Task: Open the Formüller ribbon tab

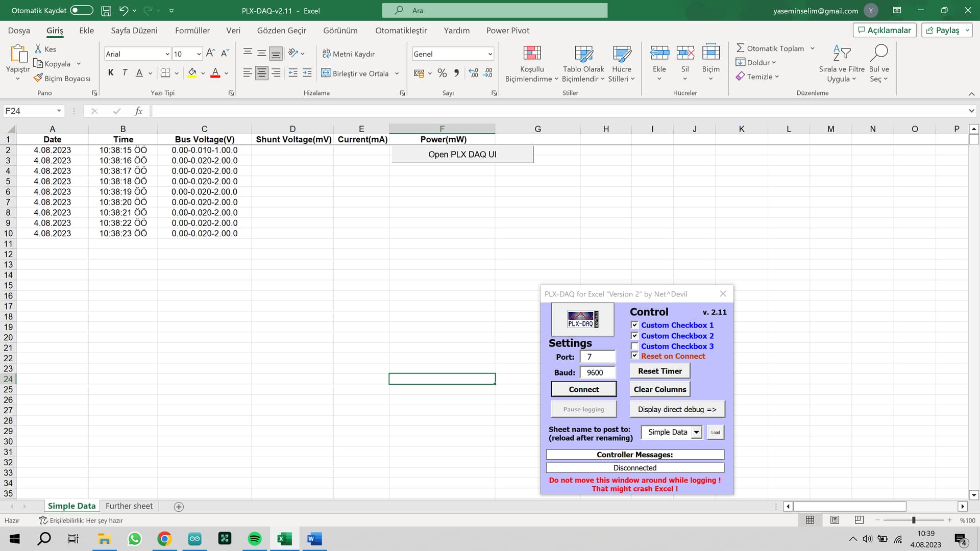Action: pyautogui.click(x=192, y=31)
